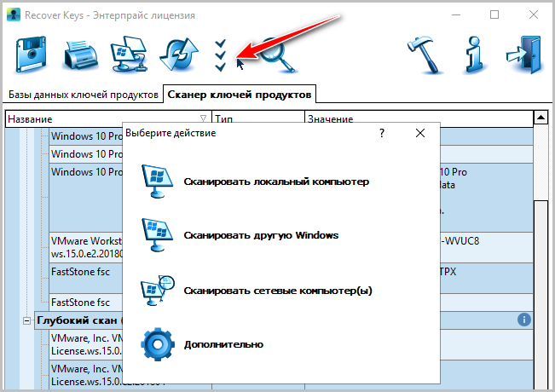This screenshot has width=555, height=392.
Task: Maximize the Recover Keys window
Action: [494, 14]
